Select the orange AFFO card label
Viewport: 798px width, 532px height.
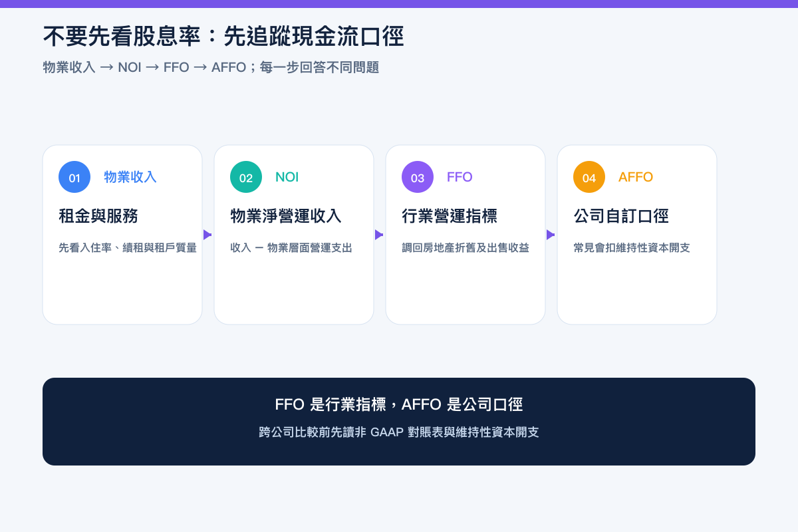pyautogui.click(x=636, y=177)
